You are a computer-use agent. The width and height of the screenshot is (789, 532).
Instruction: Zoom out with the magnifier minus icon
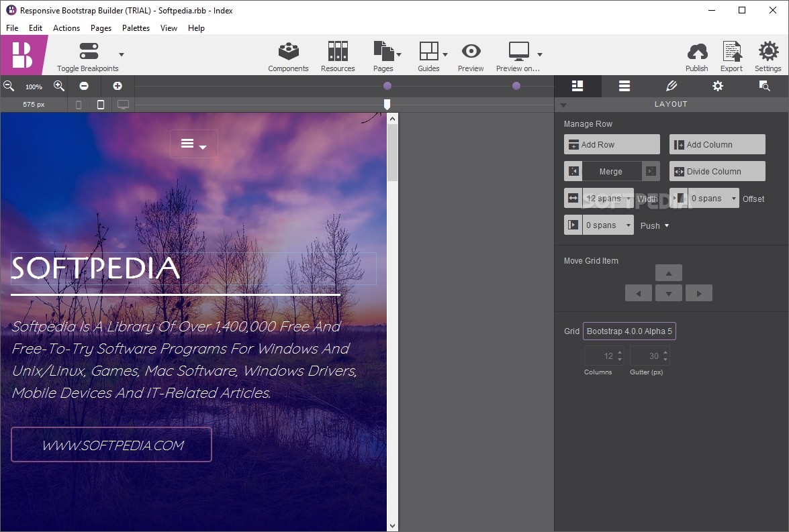pyautogui.click(x=9, y=86)
